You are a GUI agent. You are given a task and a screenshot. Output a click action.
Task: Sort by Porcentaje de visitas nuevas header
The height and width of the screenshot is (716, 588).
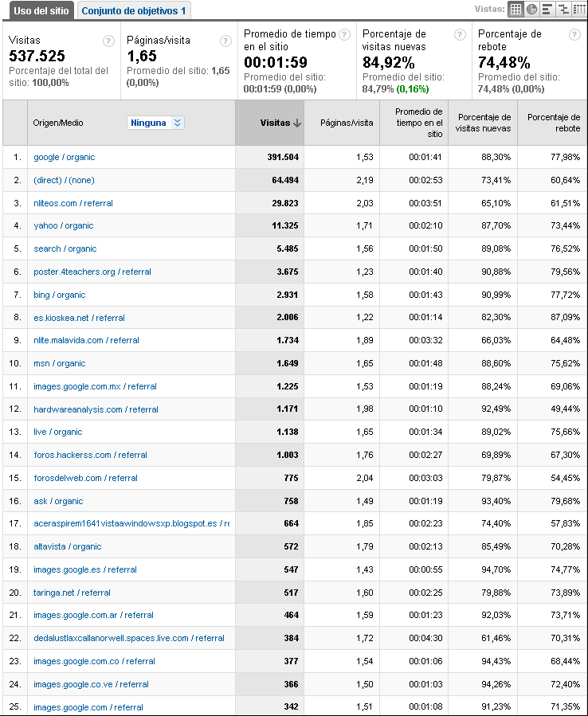(x=484, y=123)
